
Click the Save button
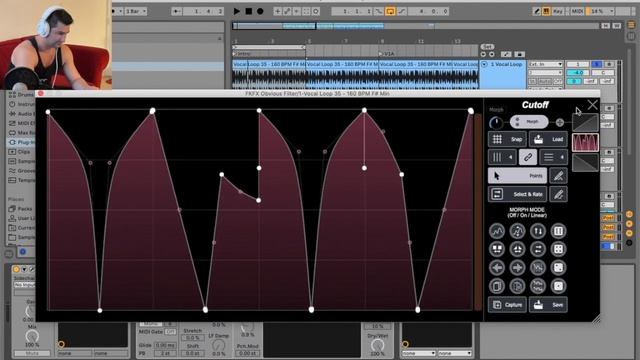[x=548, y=305]
